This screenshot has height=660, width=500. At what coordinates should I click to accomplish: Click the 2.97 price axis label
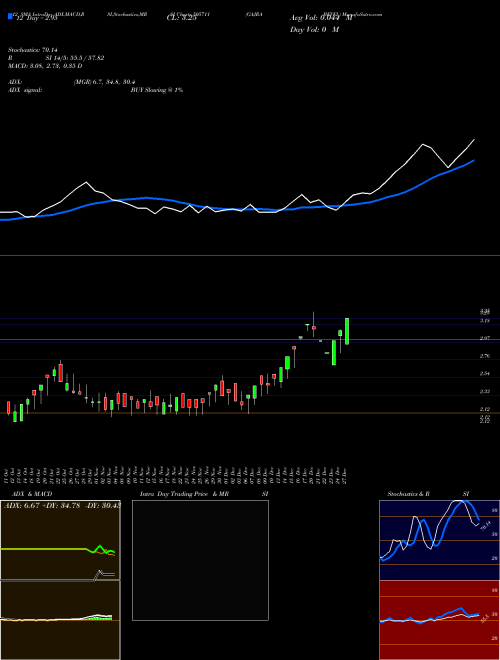484,338
